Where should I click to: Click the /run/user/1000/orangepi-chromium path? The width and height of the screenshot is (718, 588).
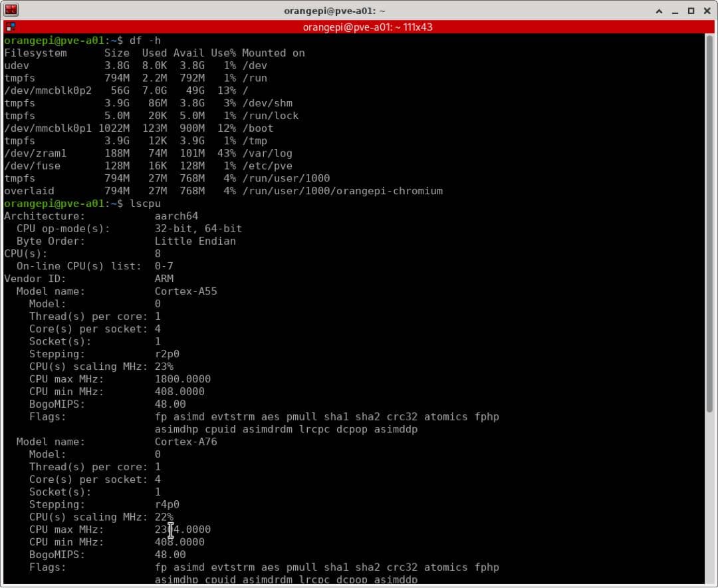[342, 191]
